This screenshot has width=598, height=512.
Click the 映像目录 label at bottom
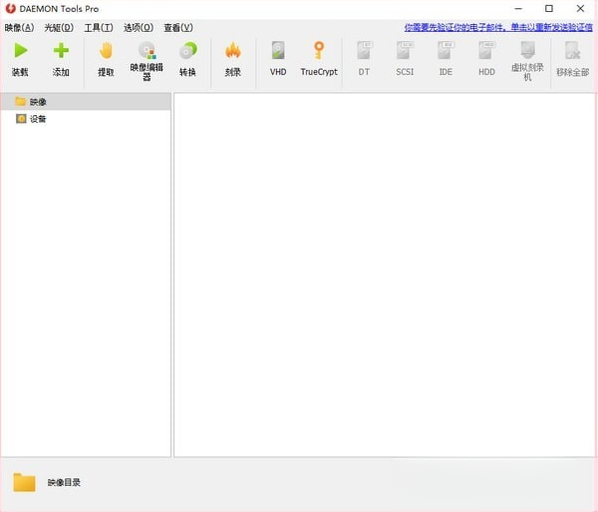point(64,483)
